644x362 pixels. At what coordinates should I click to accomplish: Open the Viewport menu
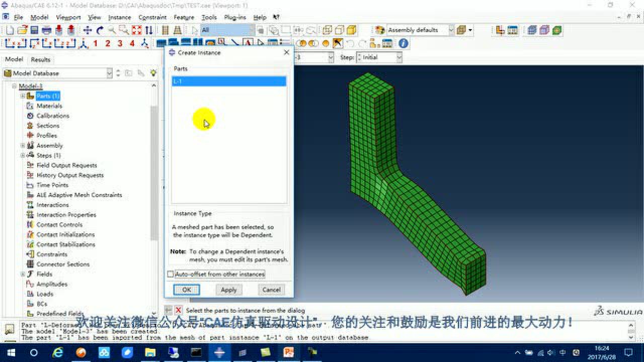pos(68,17)
